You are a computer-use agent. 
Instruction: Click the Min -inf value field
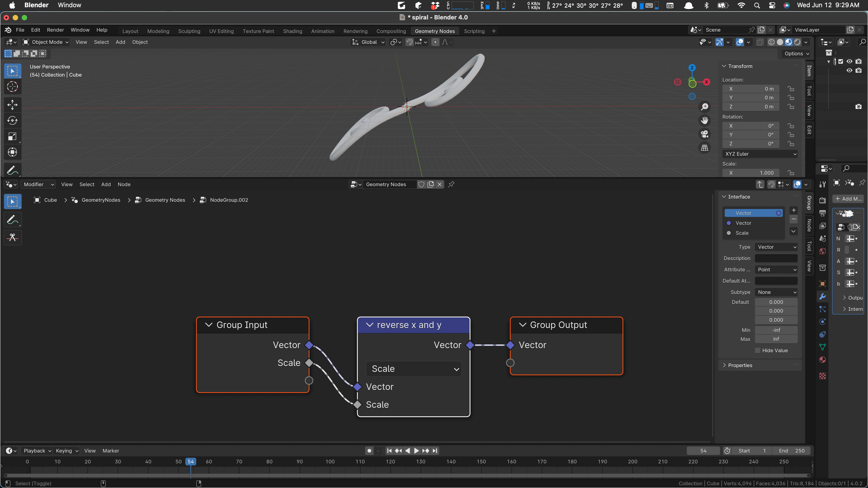pos(776,330)
